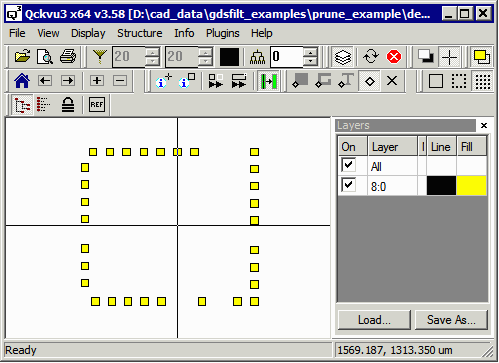Toggle snap to path vertex icon

tap(323, 81)
